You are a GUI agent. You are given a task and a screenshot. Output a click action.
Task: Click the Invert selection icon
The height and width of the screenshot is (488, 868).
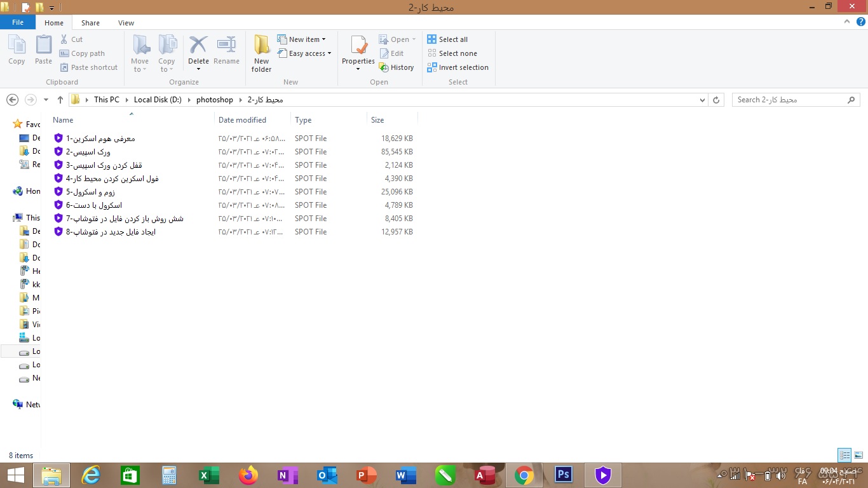432,67
